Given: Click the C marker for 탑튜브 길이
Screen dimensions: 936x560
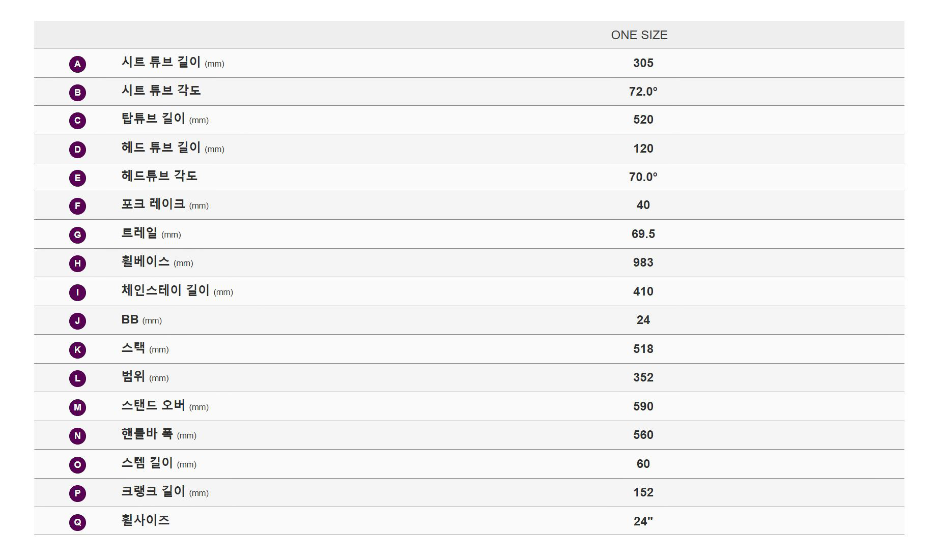Looking at the screenshot, I should pyautogui.click(x=77, y=121).
